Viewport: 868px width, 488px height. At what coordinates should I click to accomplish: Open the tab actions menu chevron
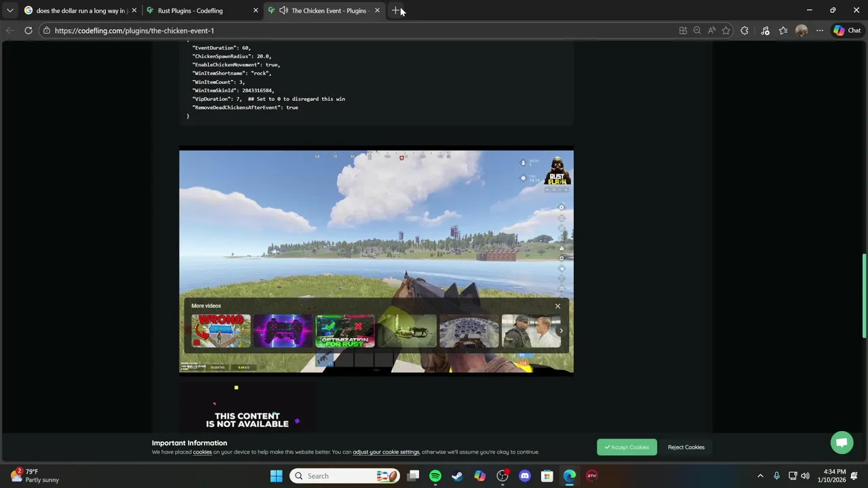9,10
